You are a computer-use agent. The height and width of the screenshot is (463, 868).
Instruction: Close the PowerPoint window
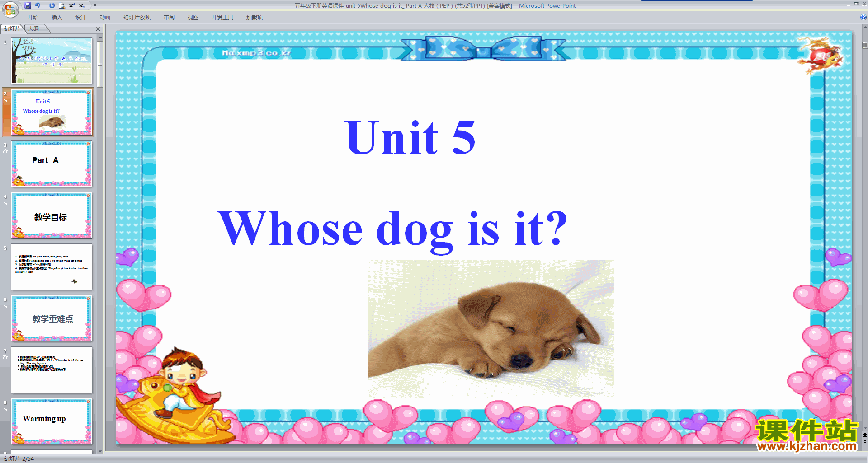864,4
